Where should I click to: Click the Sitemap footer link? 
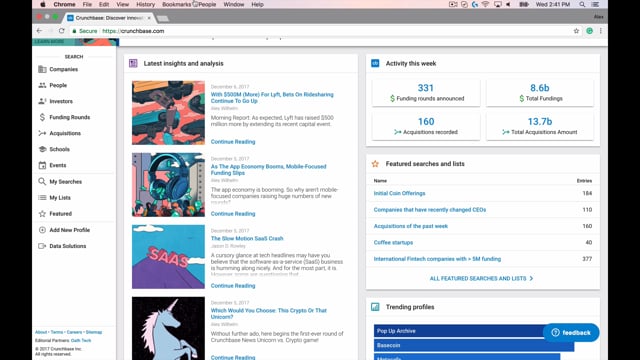[94, 332]
